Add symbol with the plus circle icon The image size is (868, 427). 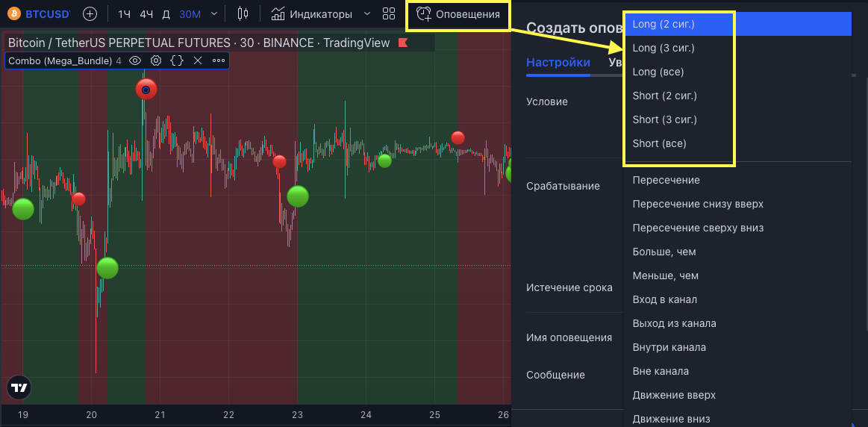click(x=90, y=14)
